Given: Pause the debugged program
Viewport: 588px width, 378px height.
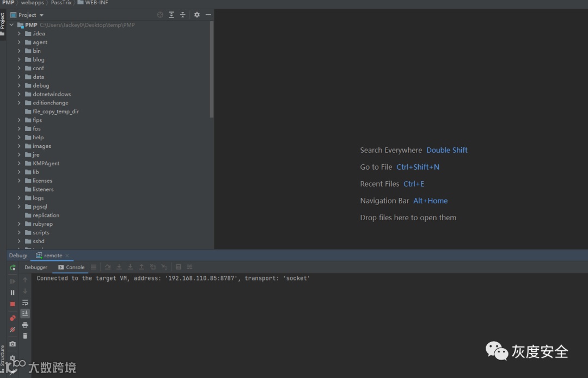Looking at the screenshot, I should pyautogui.click(x=13, y=293).
